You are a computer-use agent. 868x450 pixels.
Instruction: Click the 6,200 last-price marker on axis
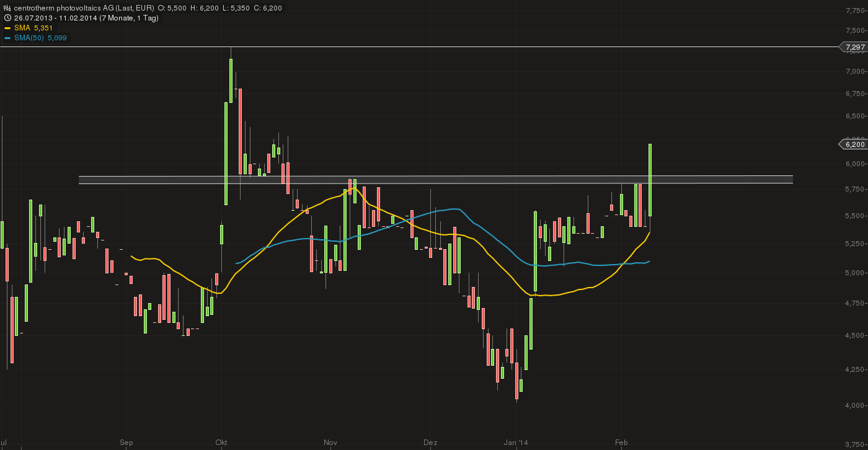tap(854, 144)
